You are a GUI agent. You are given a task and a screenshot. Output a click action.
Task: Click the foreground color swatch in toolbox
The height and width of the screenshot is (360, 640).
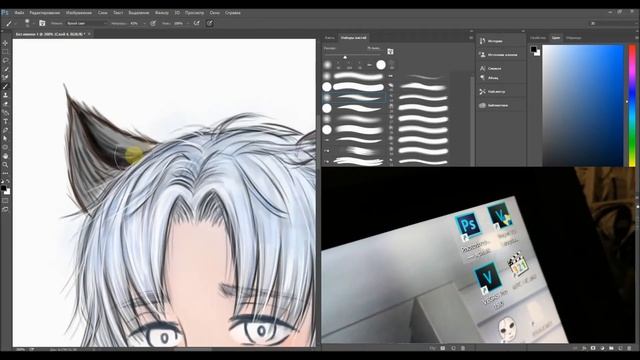pos(4,188)
